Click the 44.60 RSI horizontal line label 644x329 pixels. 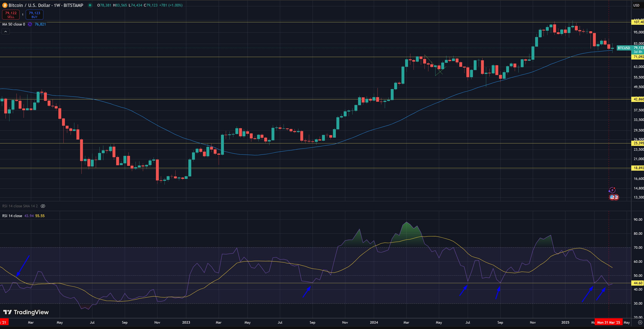point(637,283)
